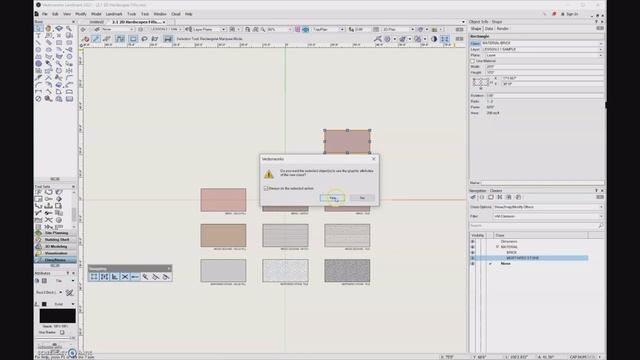Click the black fill preview swatch
The height and width of the screenshot is (360, 640).
58,316
